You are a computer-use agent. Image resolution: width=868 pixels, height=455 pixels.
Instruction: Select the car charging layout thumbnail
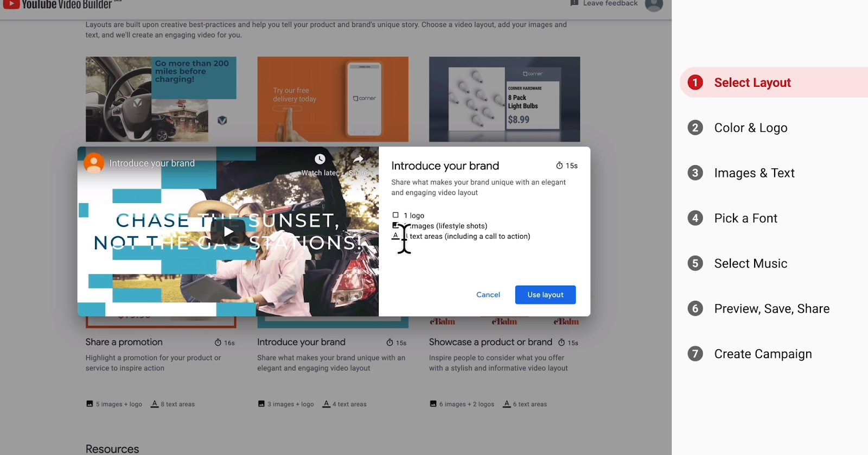coord(161,99)
